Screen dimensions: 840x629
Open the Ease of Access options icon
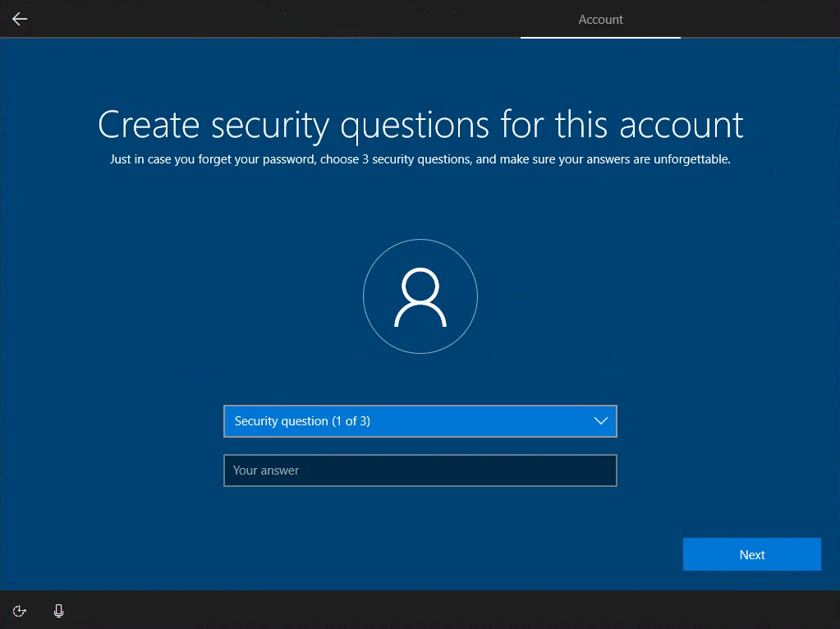[20, 610]
